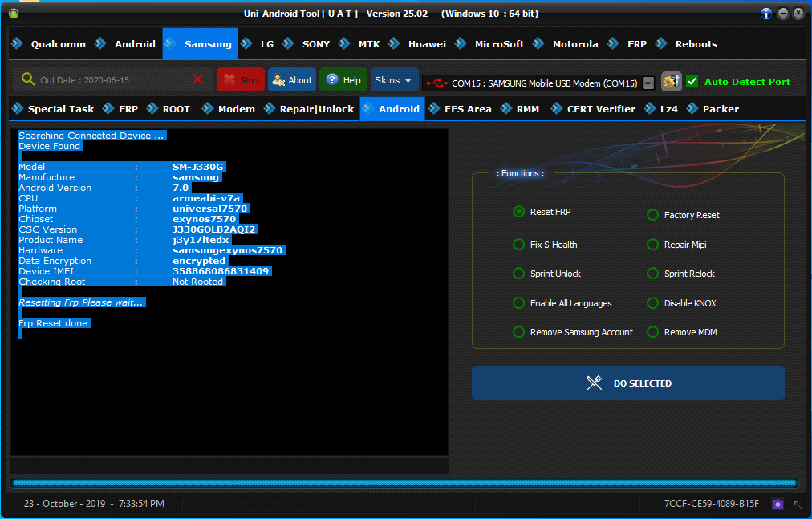812x519 pixels.
Task: Click the fork and knife icon on Do Selected
Action: click(x=594, y=383)
